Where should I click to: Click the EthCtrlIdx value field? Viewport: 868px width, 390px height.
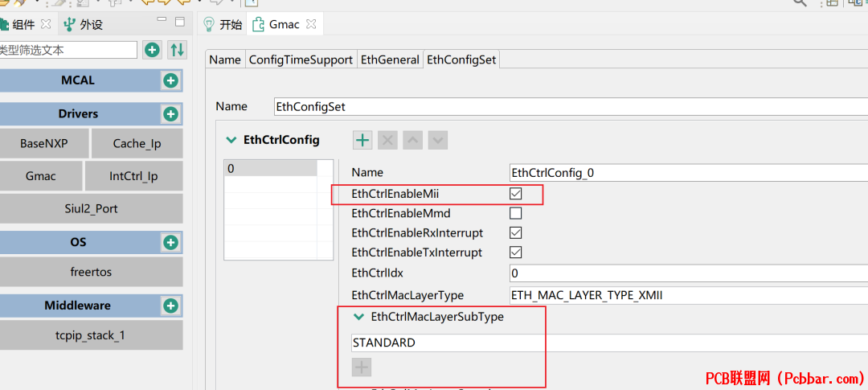click(x=688, y=273)
